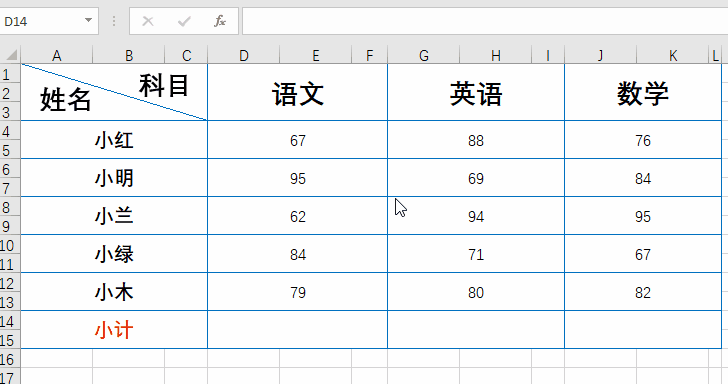
Task: Click 小木's 英语 score 80
Action: coord(476,292)
